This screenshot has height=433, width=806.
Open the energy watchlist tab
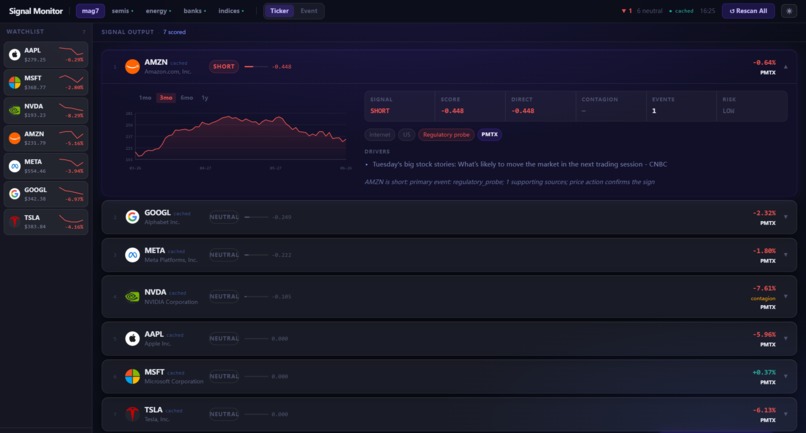tap(158, 11)
